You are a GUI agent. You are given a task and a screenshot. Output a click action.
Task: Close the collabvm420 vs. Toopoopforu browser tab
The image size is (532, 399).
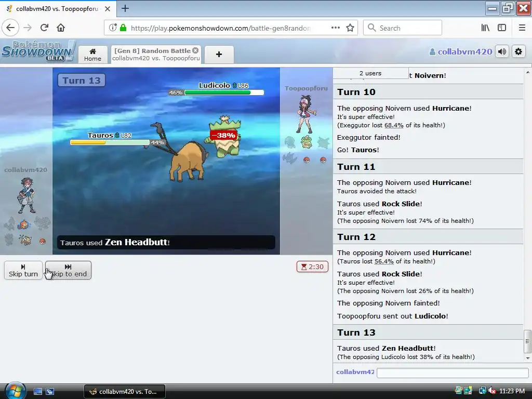pos(108,9)
